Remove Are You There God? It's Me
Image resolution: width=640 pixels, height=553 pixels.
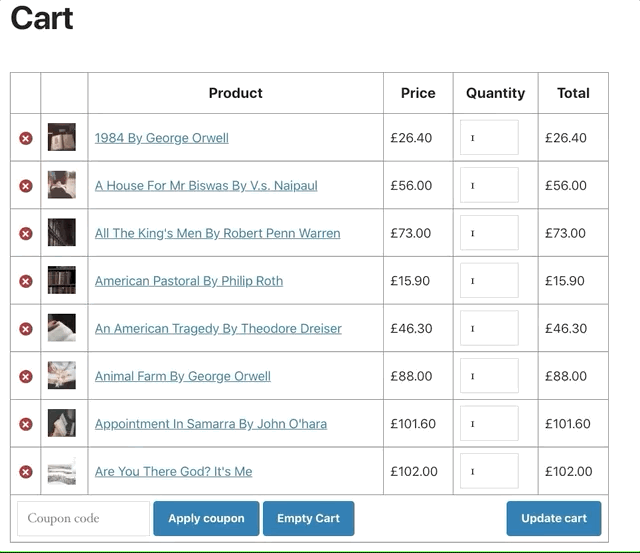click(26, 472)
